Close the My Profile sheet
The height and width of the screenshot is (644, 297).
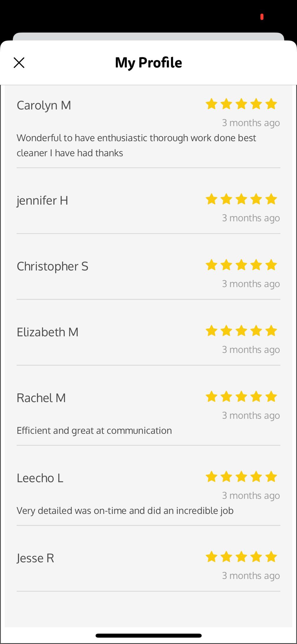click(x=19, y=63)
